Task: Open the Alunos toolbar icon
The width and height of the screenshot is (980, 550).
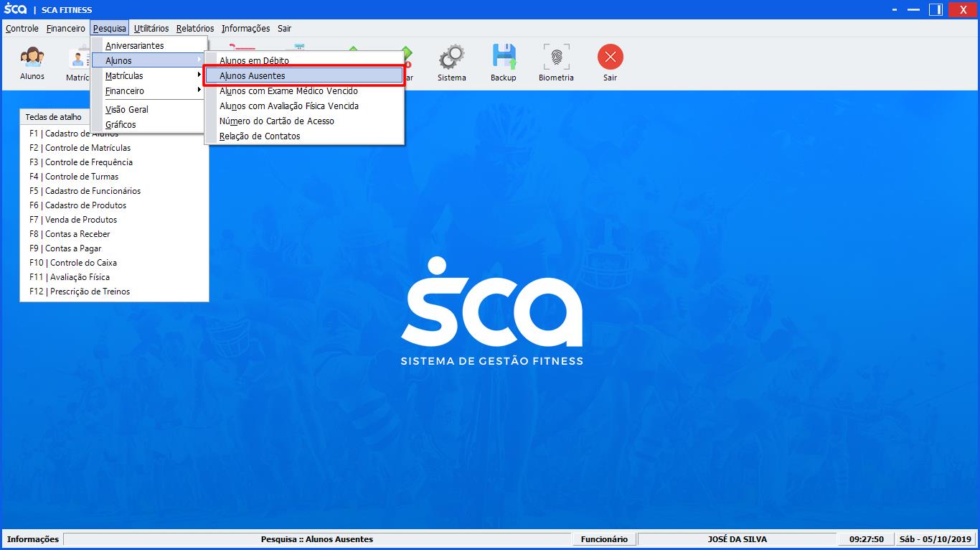Action: [32, 63]
